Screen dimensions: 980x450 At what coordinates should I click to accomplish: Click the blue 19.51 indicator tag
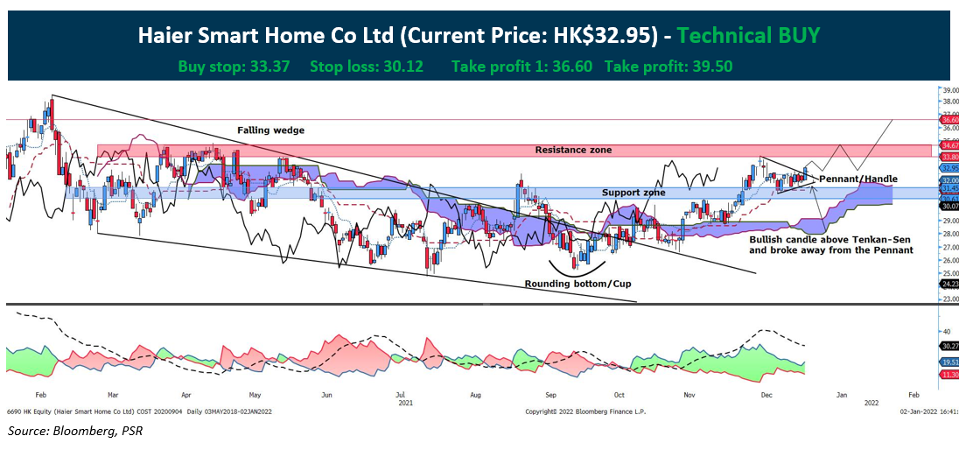950,362
